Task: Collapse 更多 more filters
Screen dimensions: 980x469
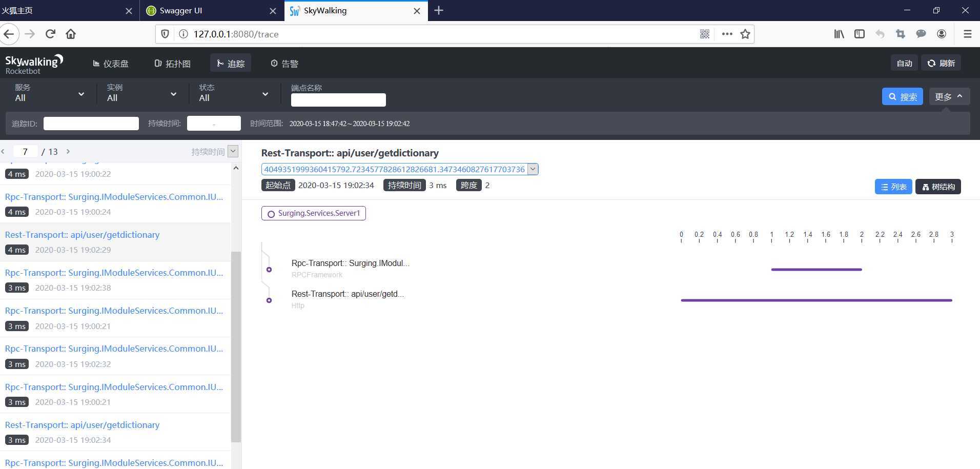Action: pos(949,96)
